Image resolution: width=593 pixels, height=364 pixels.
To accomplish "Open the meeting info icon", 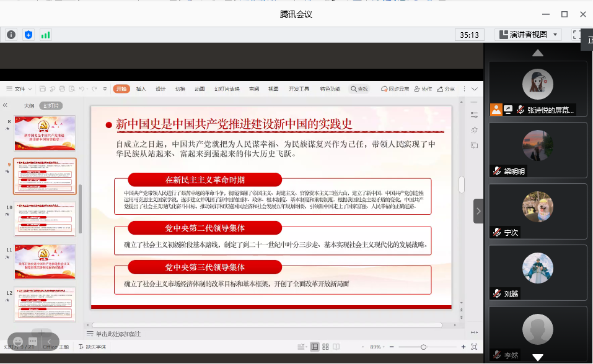I will pyautogui.click(x=11, y=35).
